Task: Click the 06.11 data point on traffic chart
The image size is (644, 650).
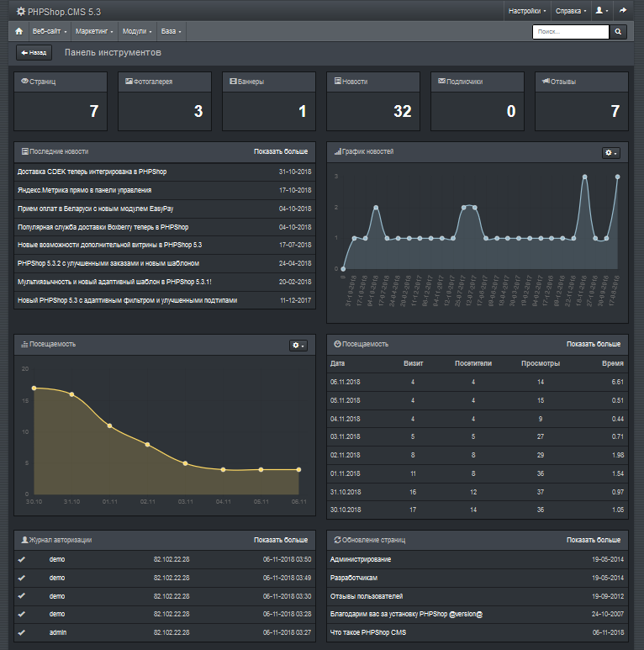Action: pos(298,470)
